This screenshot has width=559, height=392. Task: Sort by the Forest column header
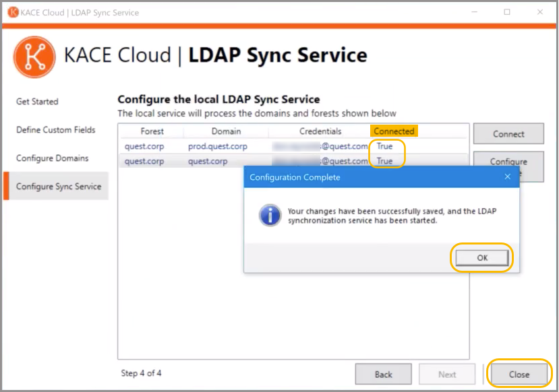[152, 131]
